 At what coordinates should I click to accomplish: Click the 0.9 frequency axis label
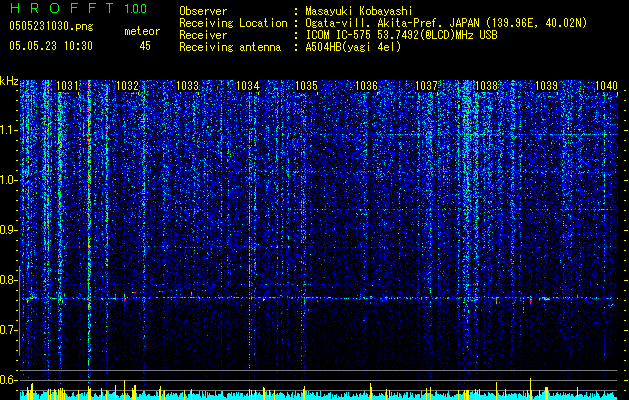[x=9, y=230]
